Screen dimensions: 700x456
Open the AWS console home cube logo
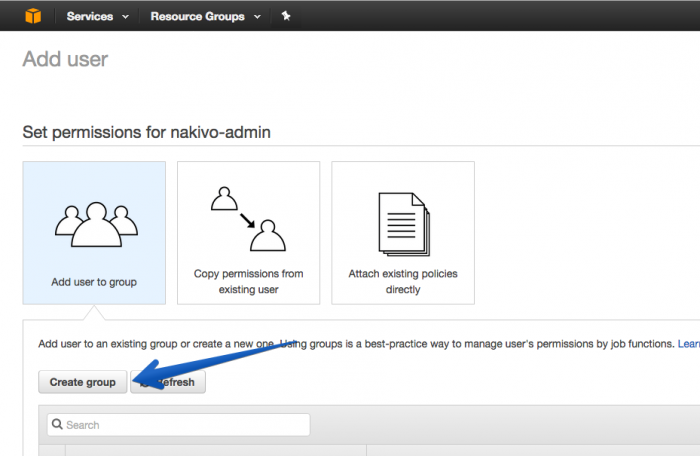click(33, 16)
